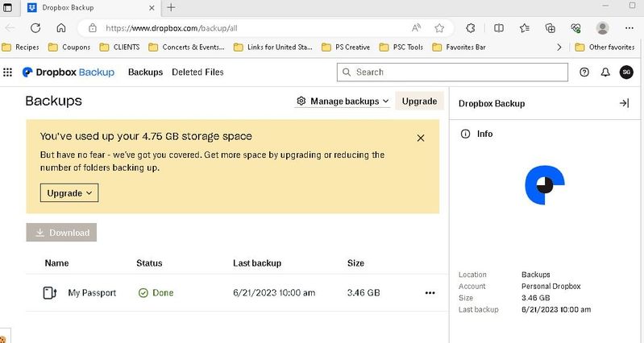Open the Dropbox app grid launcher
The width and height of the screenshot is (644, 343).
pyautogui.click(x=7, y=72)
